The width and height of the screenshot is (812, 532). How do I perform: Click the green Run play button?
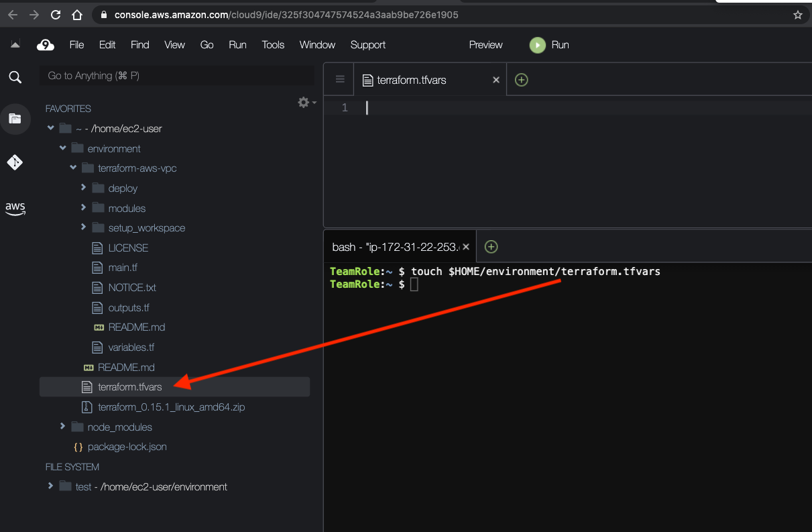tap(537, 45)
